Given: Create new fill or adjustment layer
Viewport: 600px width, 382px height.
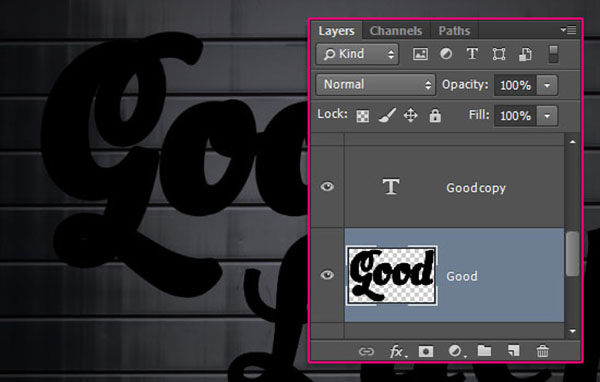Looking at the screenshot, I should pyautogui.click(x=456, y=351).
